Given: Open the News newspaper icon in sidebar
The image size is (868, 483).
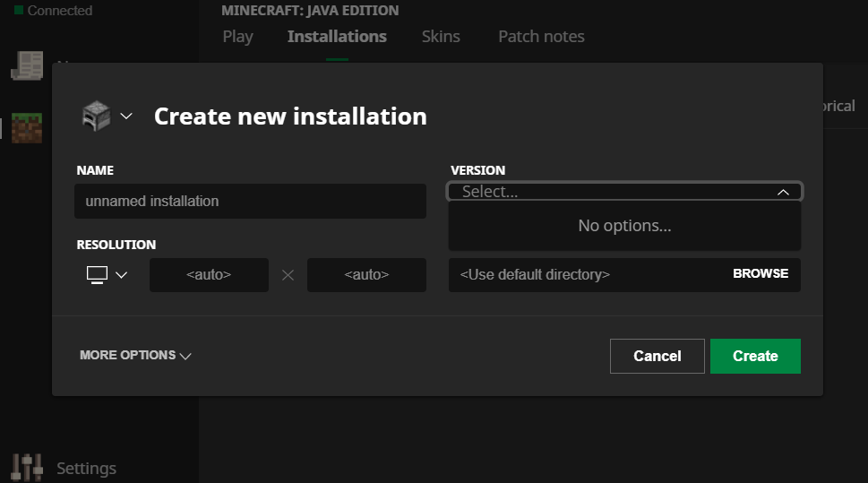Looking at the screenshot, I should pos(27,65).
